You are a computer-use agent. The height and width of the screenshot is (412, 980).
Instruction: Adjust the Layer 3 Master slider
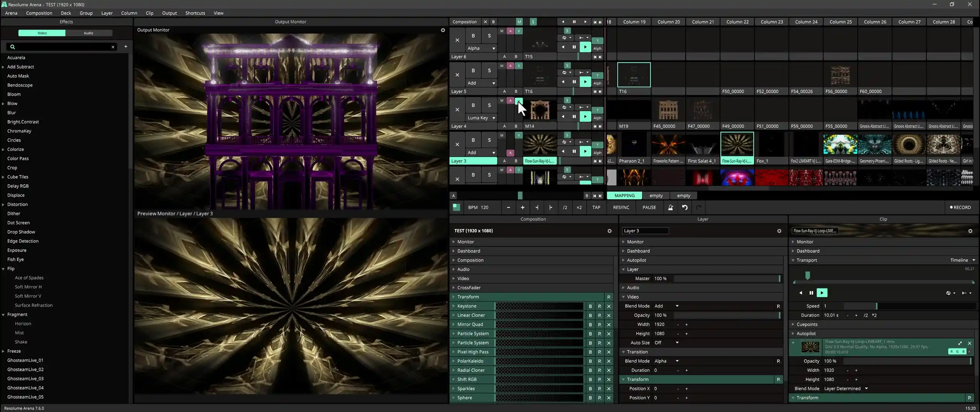point(727,279)
